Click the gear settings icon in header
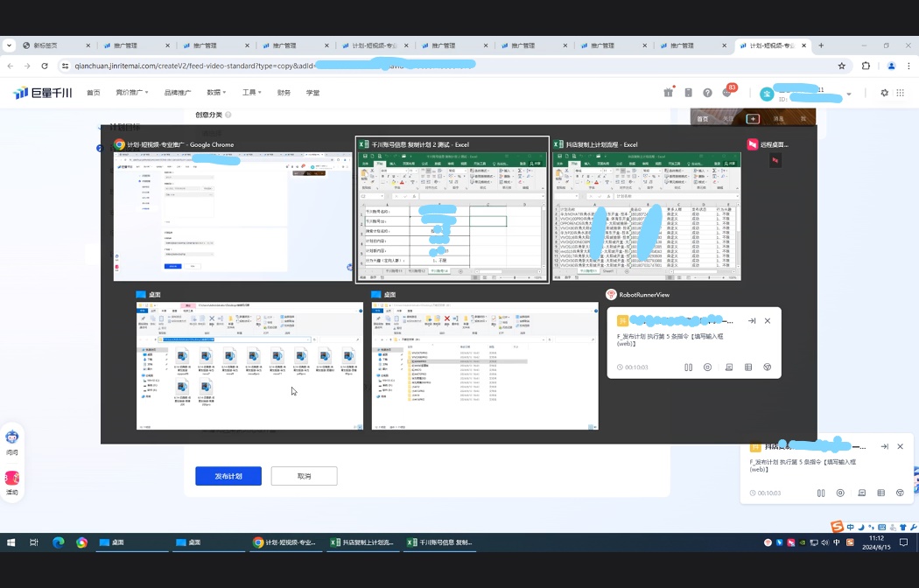This screenshot has width=919, height=588. coord(884,93)
